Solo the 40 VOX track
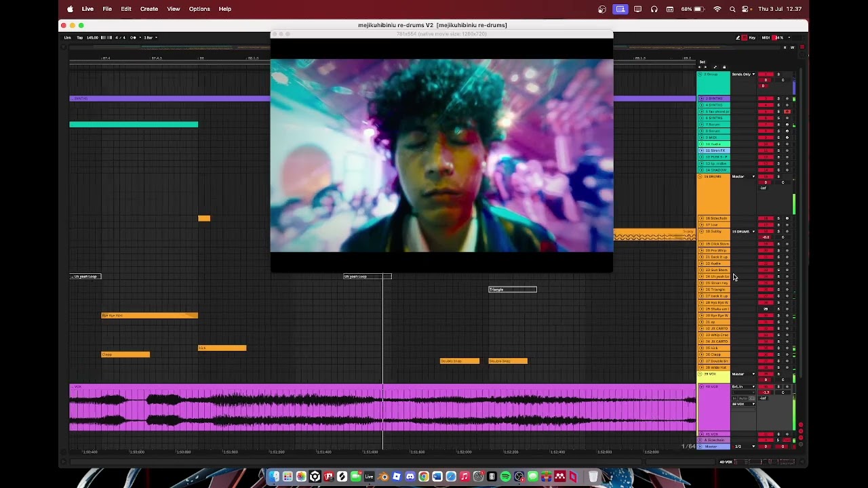The height and width of the screenshot is (488, 868). (778, 386)
